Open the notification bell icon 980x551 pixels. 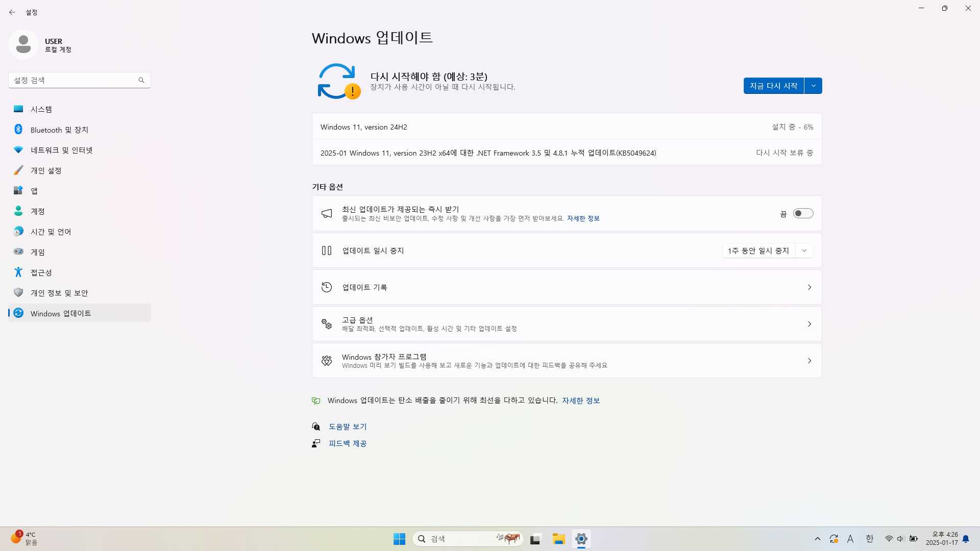pyautogui.click(x=966, y=539)
